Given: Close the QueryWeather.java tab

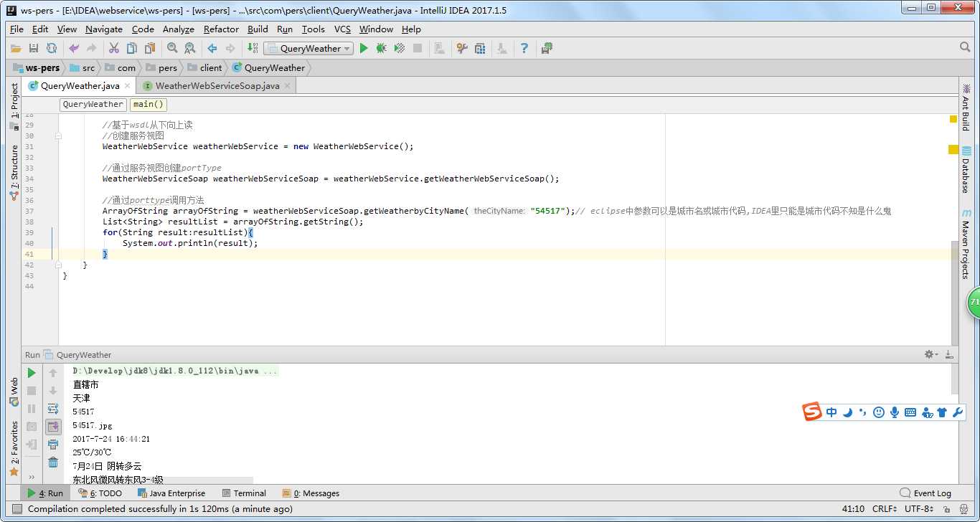Looking at the screenshot, I should tap(128, 85).
